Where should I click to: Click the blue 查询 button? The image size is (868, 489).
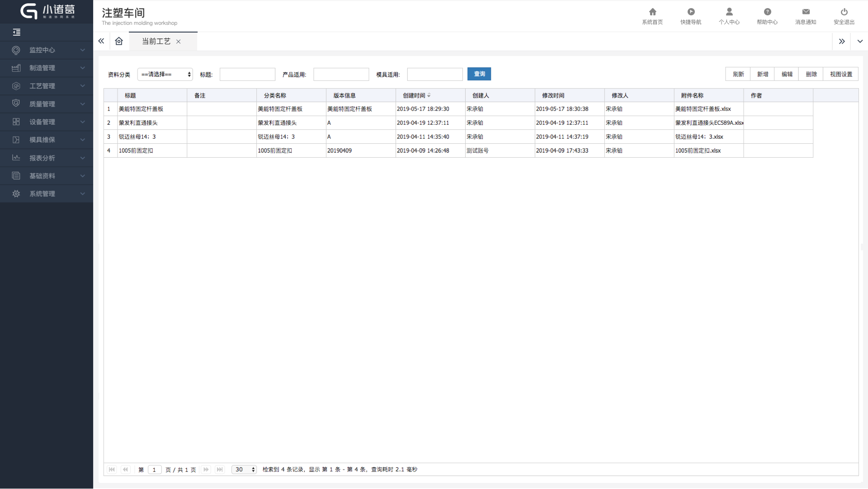[479, 74]
